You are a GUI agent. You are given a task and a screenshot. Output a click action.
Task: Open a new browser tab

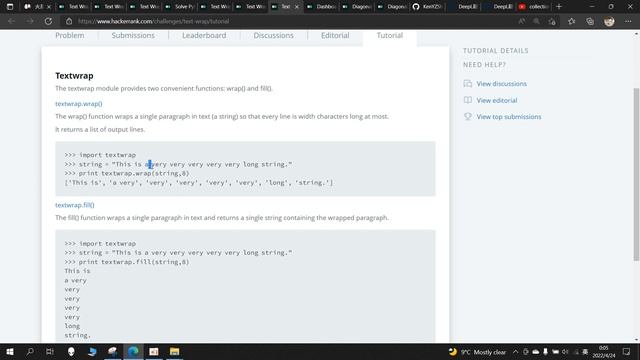click(559, 7)
